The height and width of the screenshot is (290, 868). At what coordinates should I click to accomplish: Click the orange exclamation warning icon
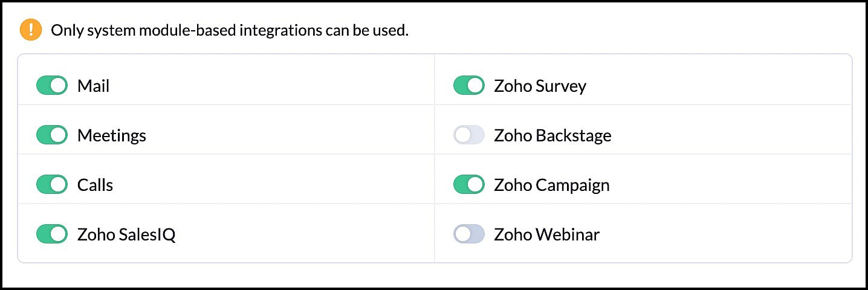pyautogui.click(x=31, y=30)
